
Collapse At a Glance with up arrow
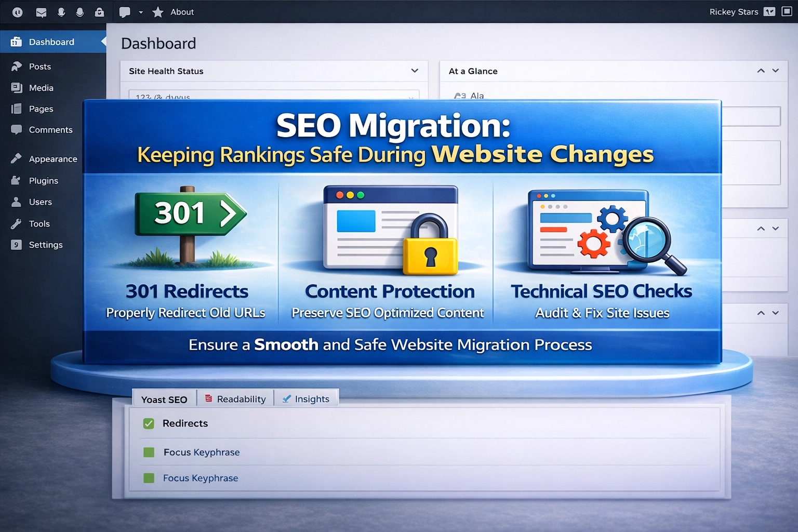(761, 71)
